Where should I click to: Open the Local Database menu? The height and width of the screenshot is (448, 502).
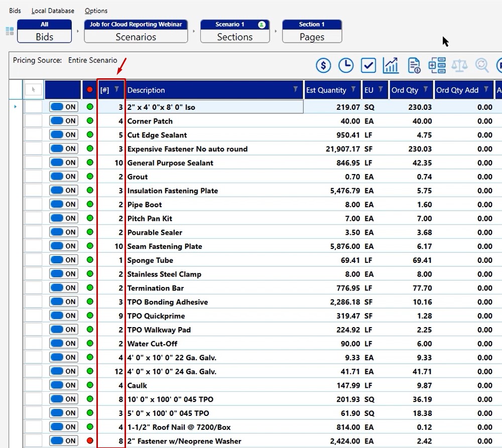coord(52,11)
